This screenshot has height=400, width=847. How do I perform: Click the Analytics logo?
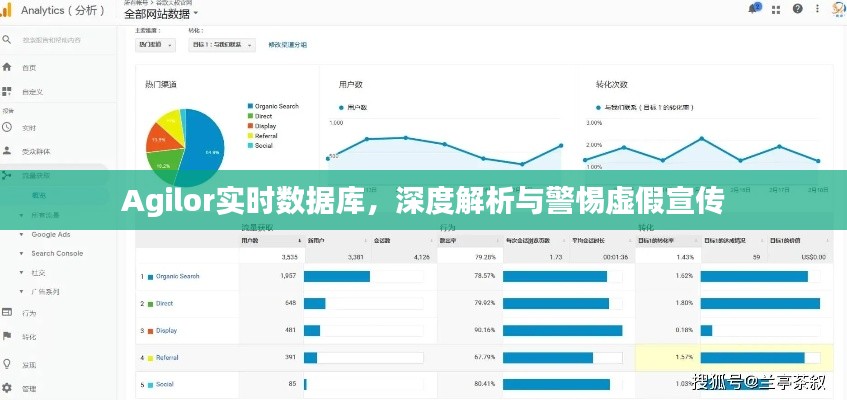pos(6,10)
